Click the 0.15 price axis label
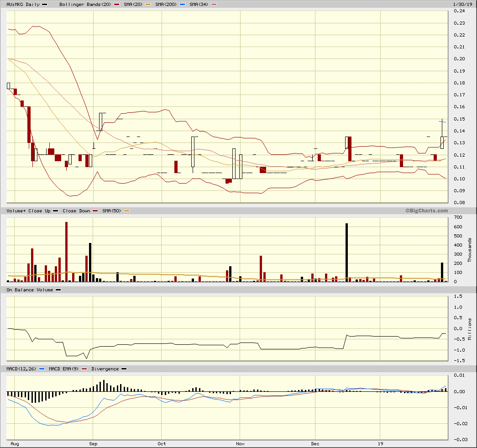Screen dimensions: 477x448 459,119
